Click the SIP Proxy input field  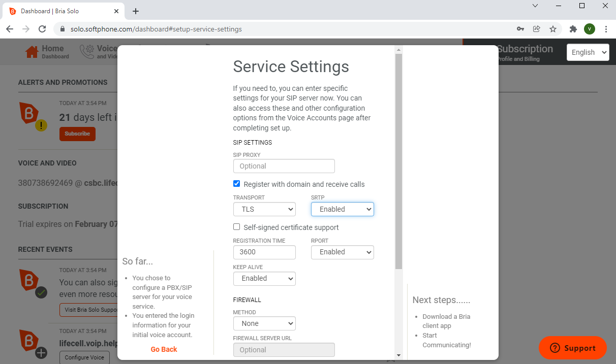tap(284, 166)
